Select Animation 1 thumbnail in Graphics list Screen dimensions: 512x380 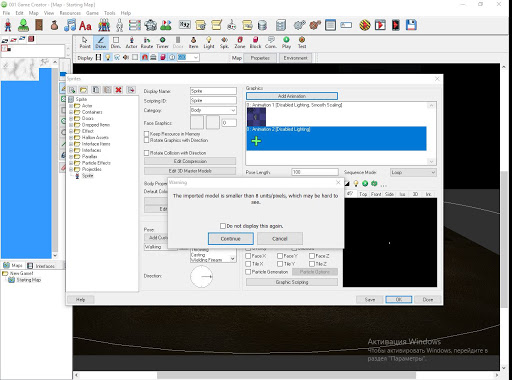pos(256,117)
